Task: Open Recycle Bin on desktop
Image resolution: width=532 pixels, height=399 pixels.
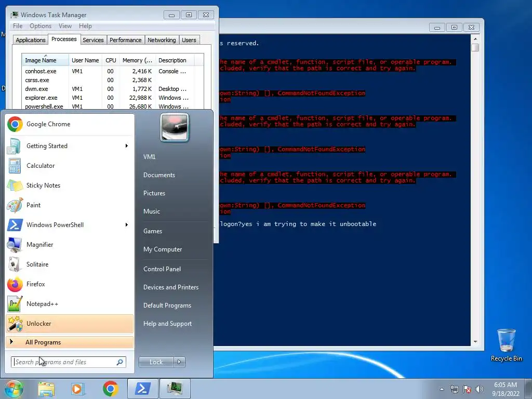Action: tap(506, 345)
